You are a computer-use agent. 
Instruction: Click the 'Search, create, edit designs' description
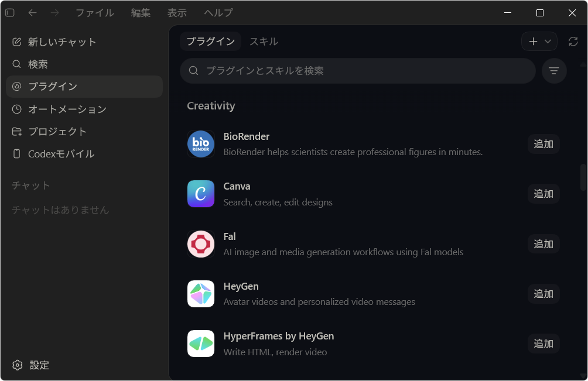[278, 202]
